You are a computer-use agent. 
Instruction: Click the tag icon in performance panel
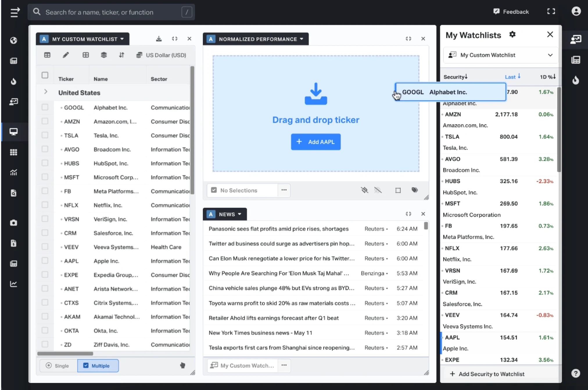[x=415, y=190]
